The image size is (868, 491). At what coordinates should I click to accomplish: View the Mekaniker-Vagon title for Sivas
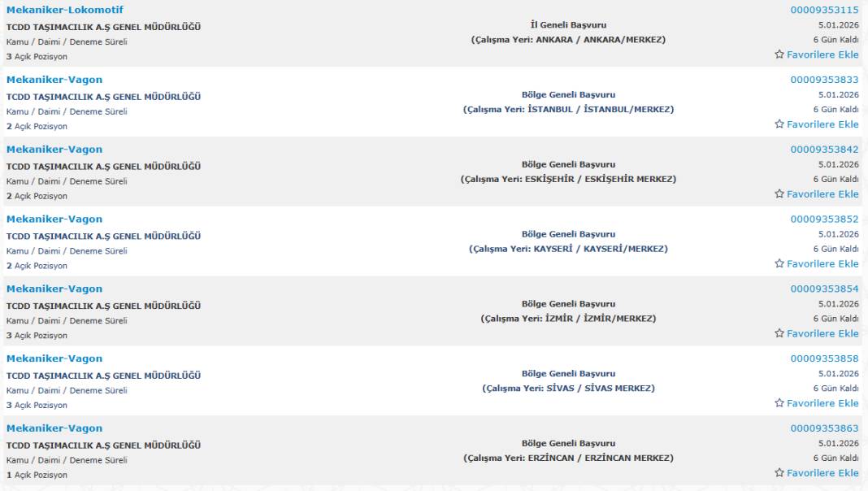[54, 358]
